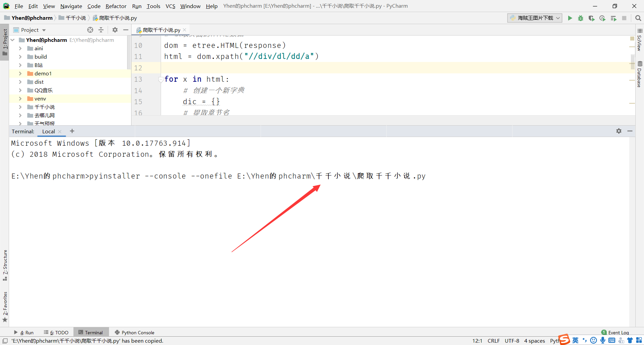The width and height of the screenshot is (644, 345).
Task: Open the Python Console tool window
Action: pyautogui.click(x=135, y=332)
